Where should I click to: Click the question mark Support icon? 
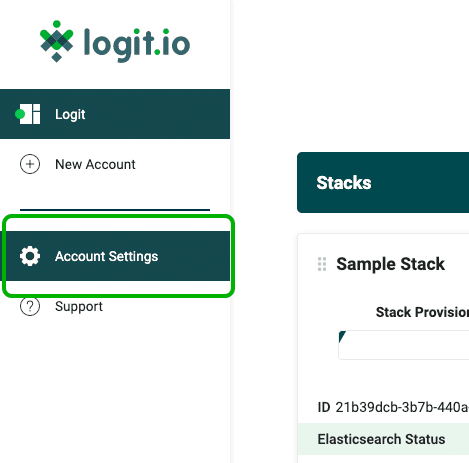tap(30, 306)
